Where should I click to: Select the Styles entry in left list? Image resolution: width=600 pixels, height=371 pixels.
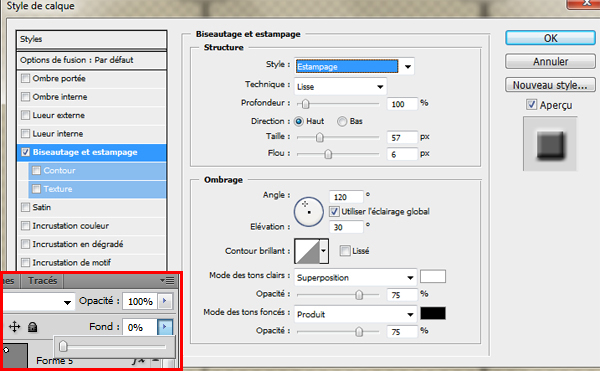(x=92, y=39)
